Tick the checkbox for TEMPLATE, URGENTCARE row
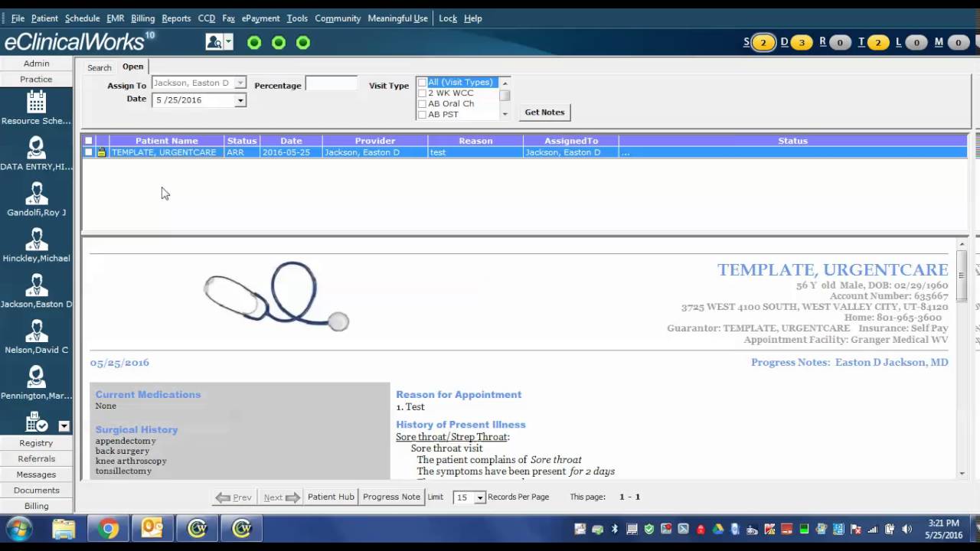Viewport: 980px width, 551px height. pos(89,152)
